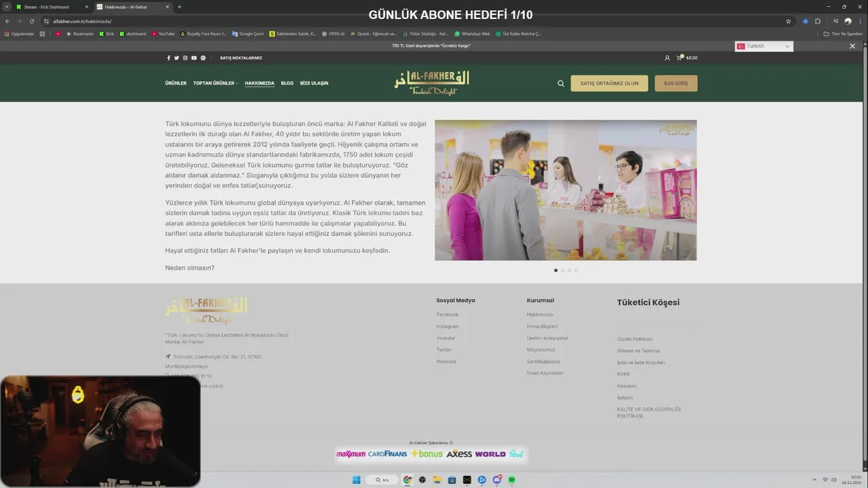Open File Explorer from taskbar
Screen dimensions: 868x488
pos(437,480)
